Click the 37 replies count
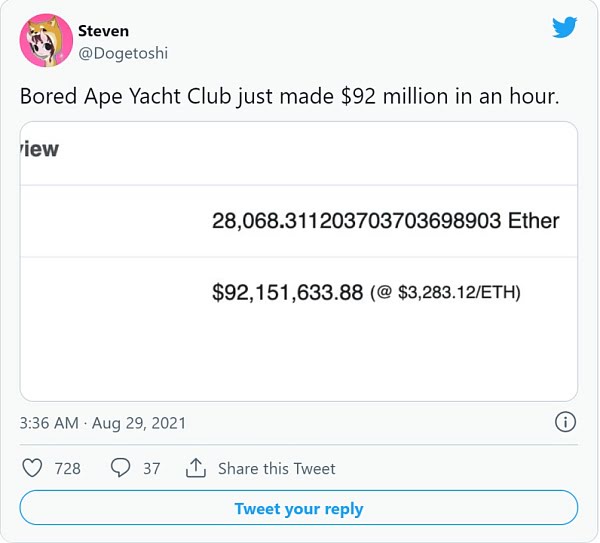Image resolution: width=600 pixels, height=543 pixels. pyautogui.click(x=151, y=468)
